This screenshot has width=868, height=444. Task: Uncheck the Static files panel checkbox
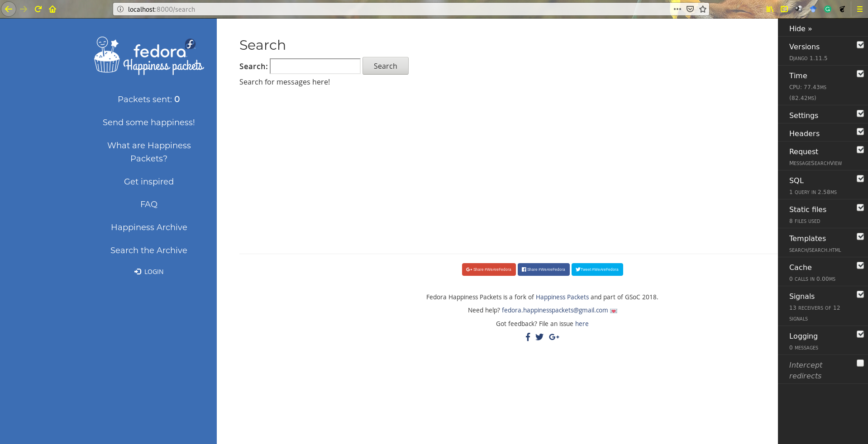coord(860,208)
